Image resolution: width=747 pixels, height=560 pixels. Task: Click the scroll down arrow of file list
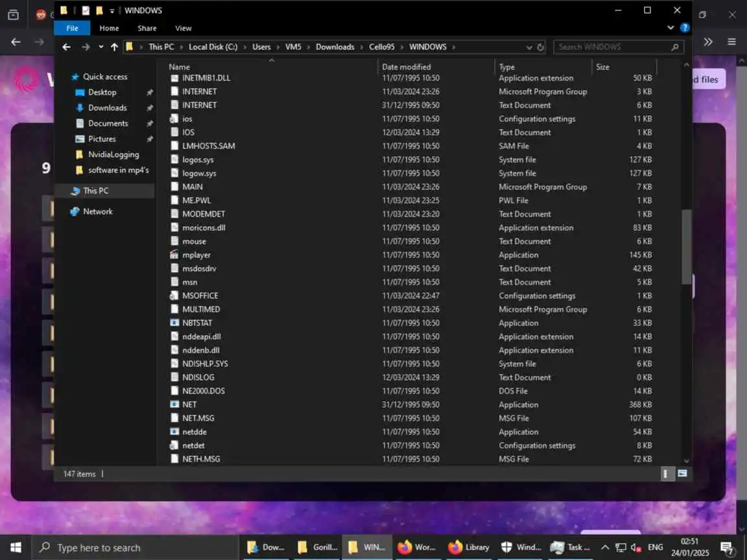point(686,460)
